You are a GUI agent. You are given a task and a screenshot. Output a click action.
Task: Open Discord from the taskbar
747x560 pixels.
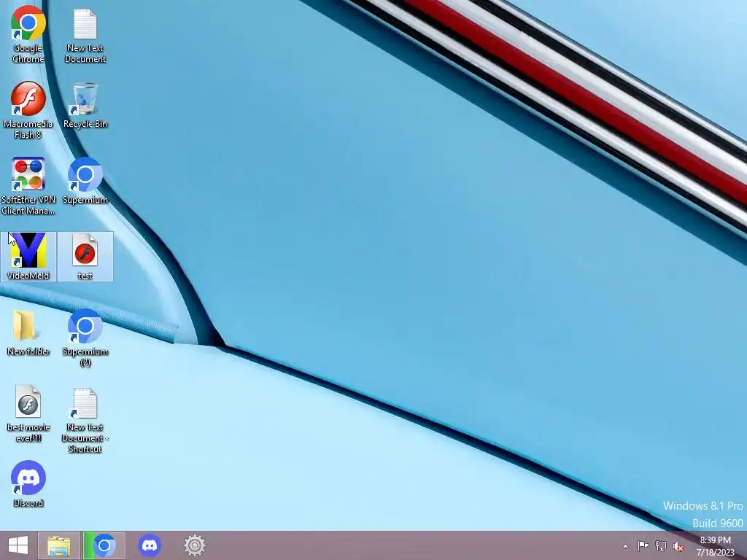coord(149,545)
